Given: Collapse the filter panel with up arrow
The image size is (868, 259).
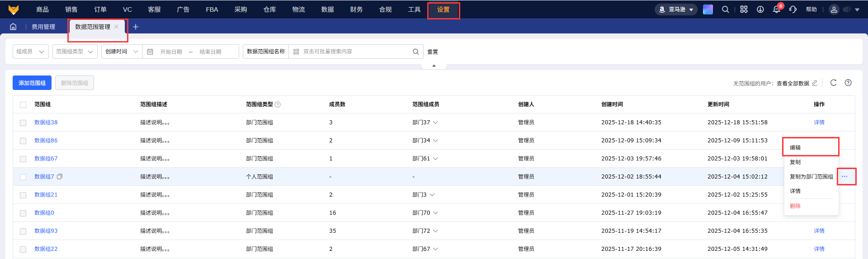Looking at the screenshot, I should click(x=434, y=66).
